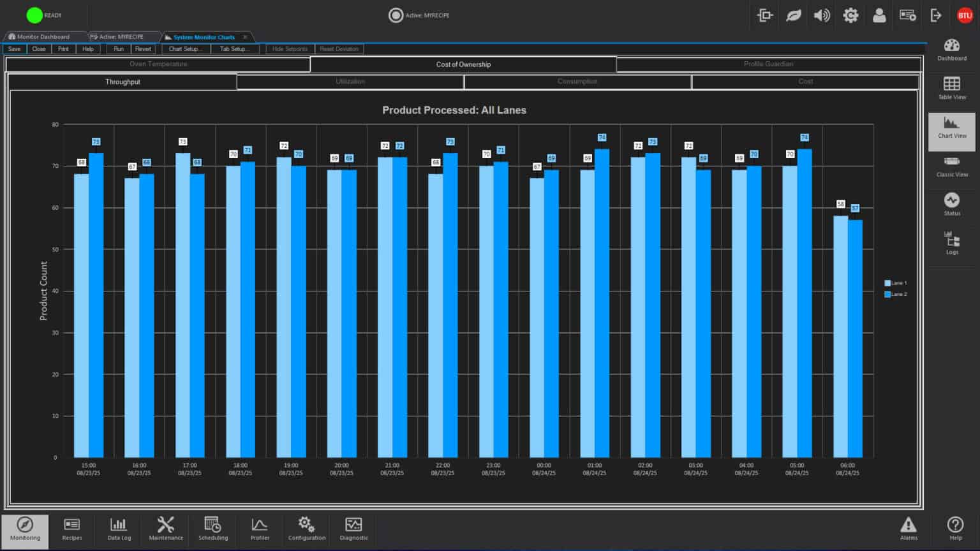This screenshot has width=980, height=551.
Task: Click the Lane 2 legend color swatch
Action: coord(887,295)
